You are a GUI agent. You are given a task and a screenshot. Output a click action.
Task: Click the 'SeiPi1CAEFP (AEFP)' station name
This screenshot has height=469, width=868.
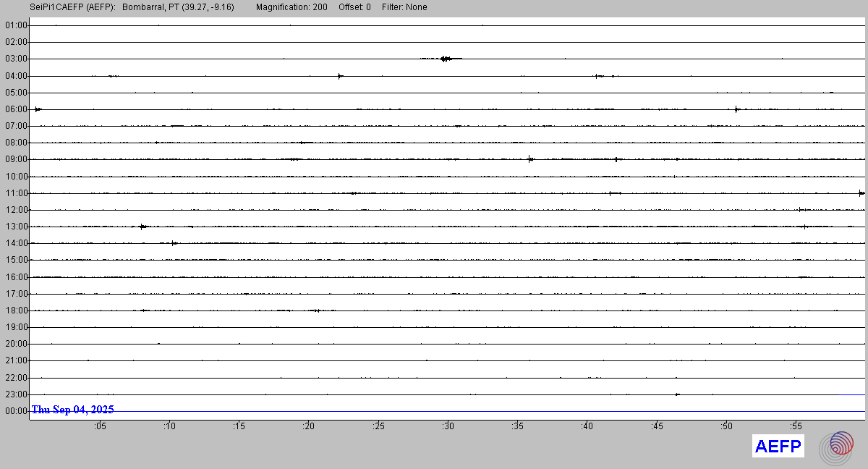pyautogui.click(x=72, y=7)
